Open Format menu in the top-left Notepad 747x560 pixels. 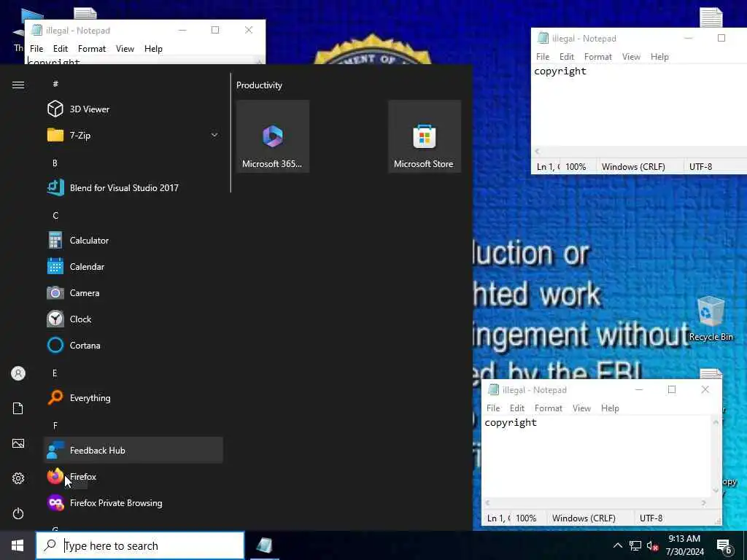point(92,49)
